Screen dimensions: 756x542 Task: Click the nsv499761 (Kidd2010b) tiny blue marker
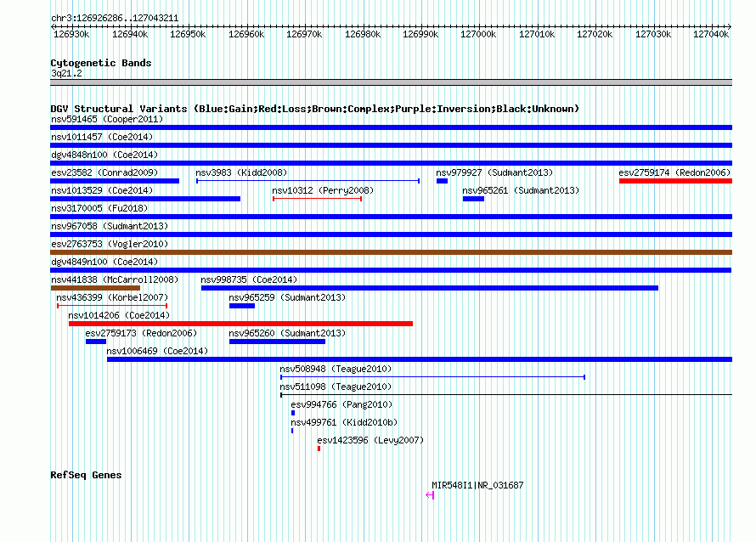tap(292, 431)
